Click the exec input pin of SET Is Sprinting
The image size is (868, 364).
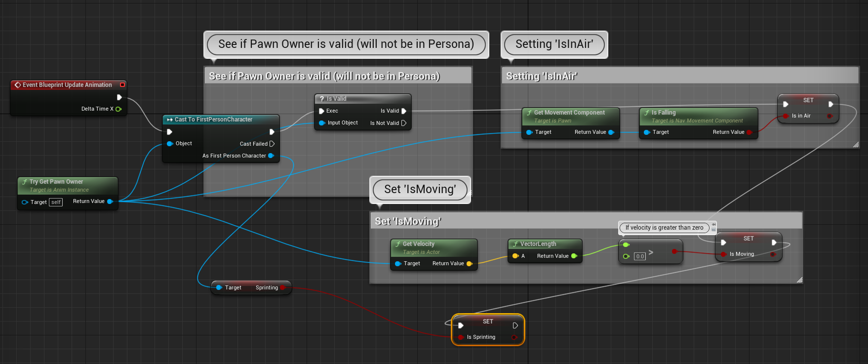pos(461,325)
